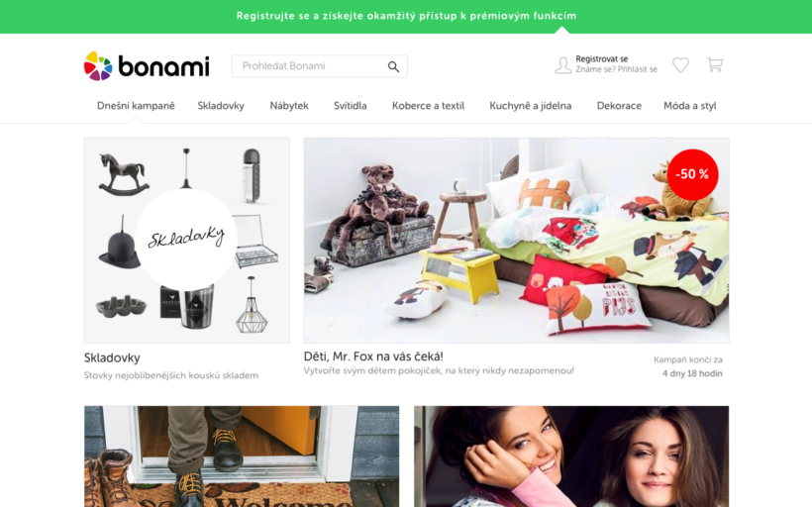Click the handwritten Skladovky circle badge
The height and width of the screenshot is (507, 812).
coord(186,240)
